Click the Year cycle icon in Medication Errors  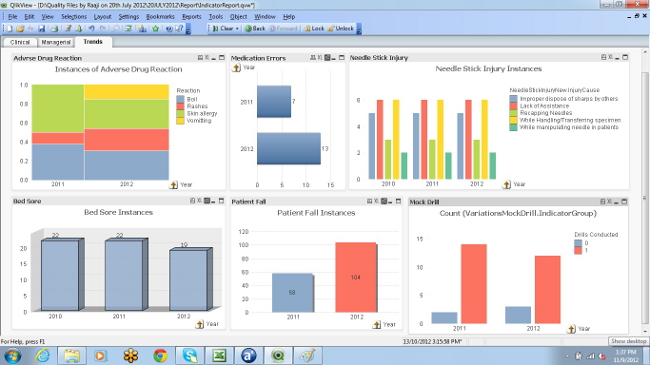click(x=236, y=68)
